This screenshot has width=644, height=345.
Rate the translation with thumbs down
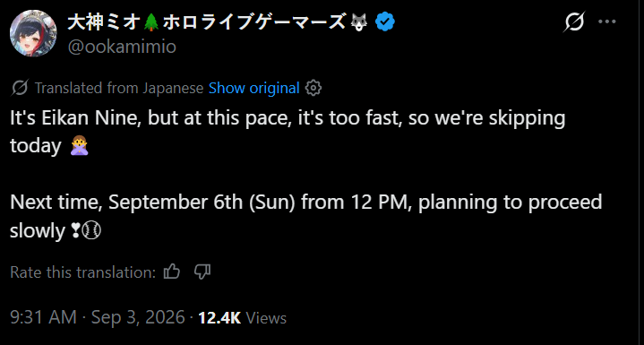(202, 272)
